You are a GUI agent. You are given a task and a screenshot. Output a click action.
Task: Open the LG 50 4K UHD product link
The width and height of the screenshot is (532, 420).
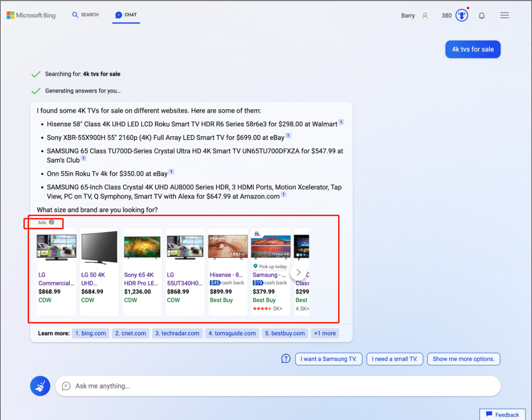click(x=93, y=279)
